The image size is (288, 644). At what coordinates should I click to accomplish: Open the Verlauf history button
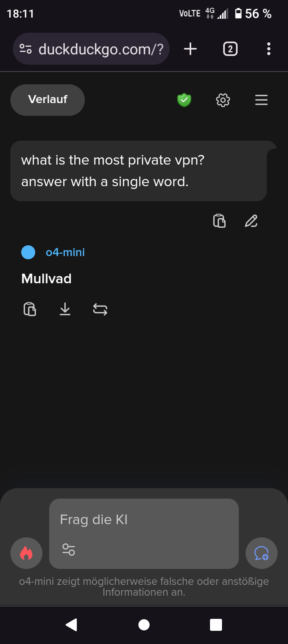point(48,100)
